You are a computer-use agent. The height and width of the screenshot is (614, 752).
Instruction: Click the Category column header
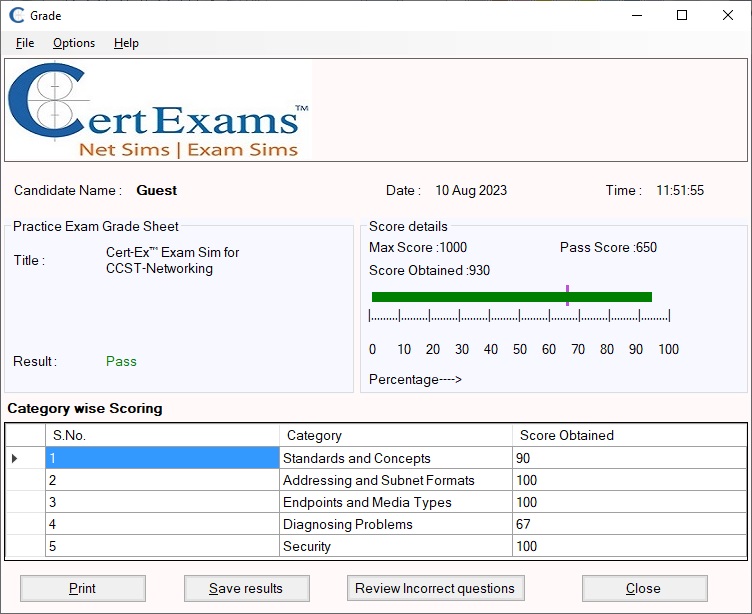point(396,435)
